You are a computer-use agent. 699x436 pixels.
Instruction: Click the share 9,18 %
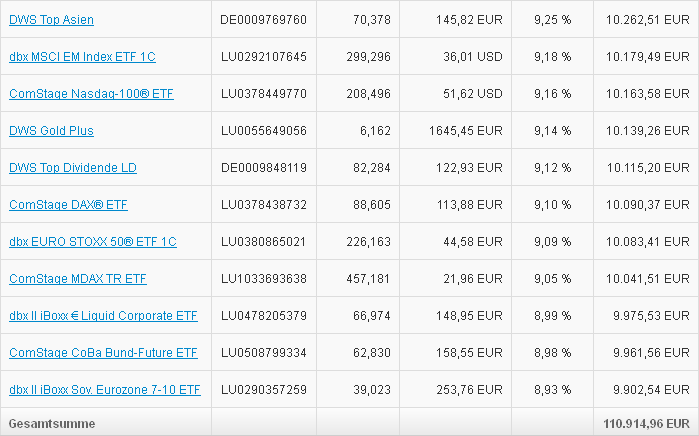click(553, 57)
